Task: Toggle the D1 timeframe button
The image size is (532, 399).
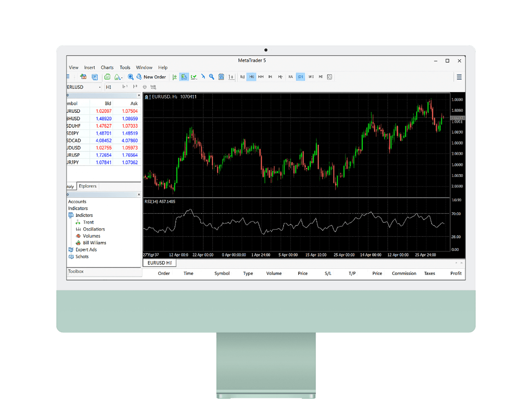Action: tap(300, 77)
